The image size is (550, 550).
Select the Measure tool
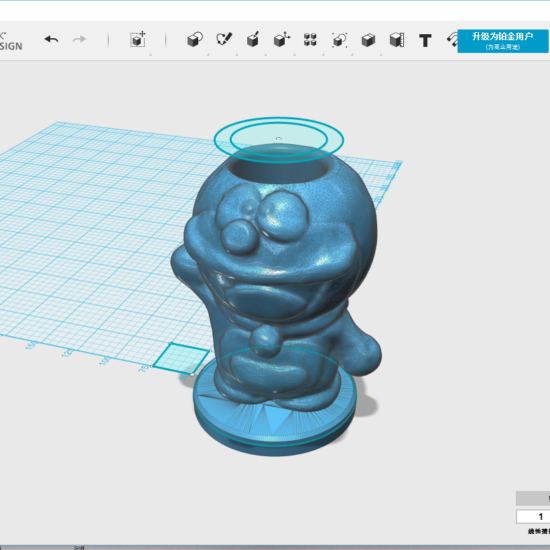coord(397,40)
